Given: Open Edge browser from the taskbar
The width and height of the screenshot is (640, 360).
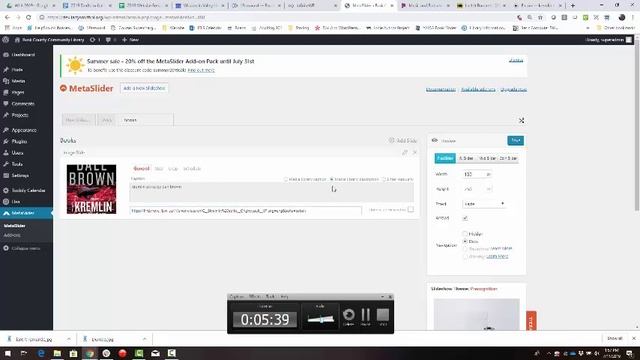Looking at the screenshot, I should pos(41,353).
